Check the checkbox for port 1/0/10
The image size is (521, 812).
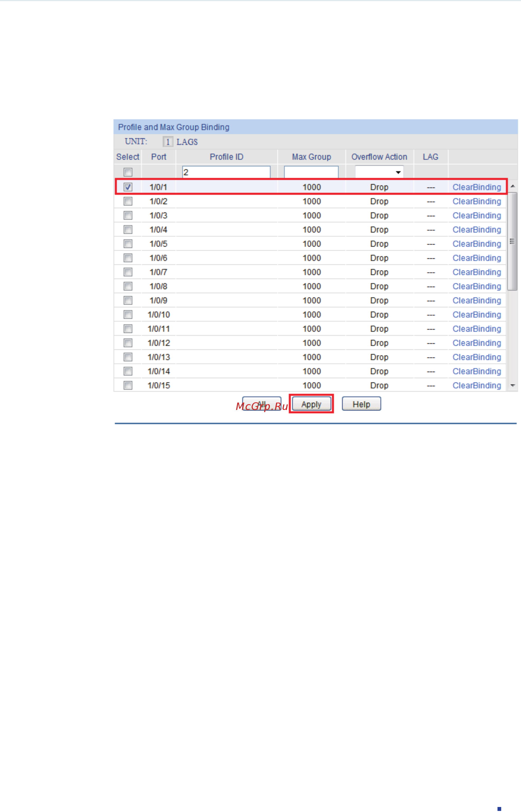click(128, 315)
